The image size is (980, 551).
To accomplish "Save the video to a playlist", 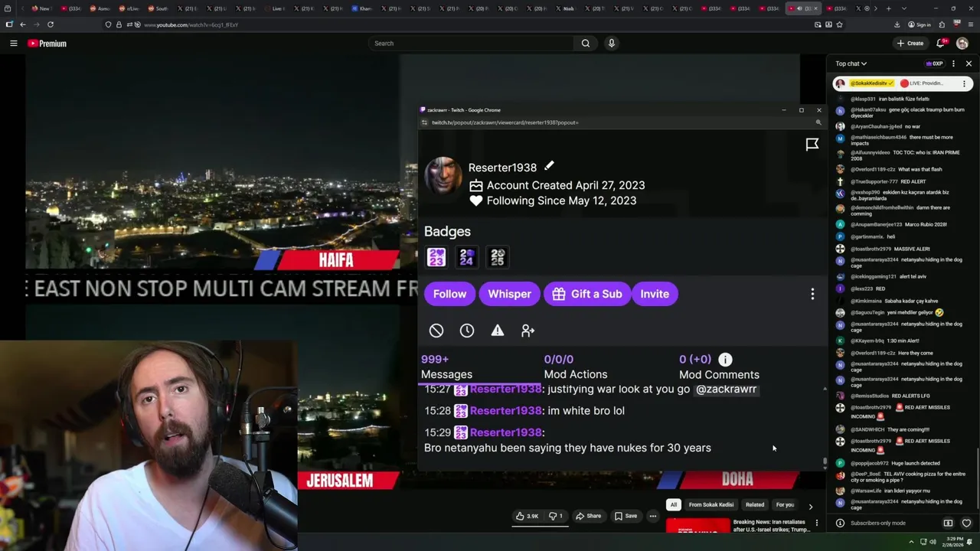I will click(626, 516).
